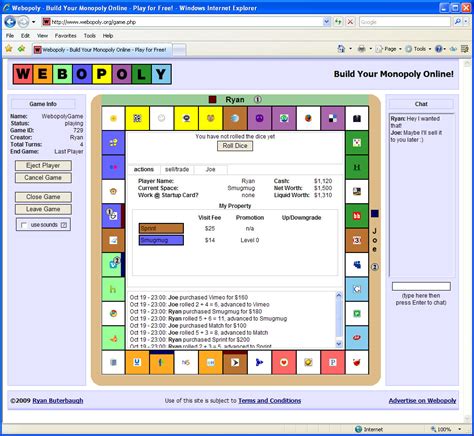Image resolution: width=474 pixels, height=436 pixels.
Task: Click the green lowercase 'h' board space
Action: click(x=113, y=289)
